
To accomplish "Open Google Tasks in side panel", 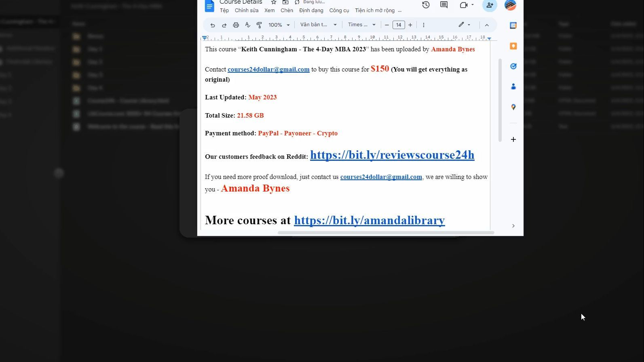I will point(513,66).
